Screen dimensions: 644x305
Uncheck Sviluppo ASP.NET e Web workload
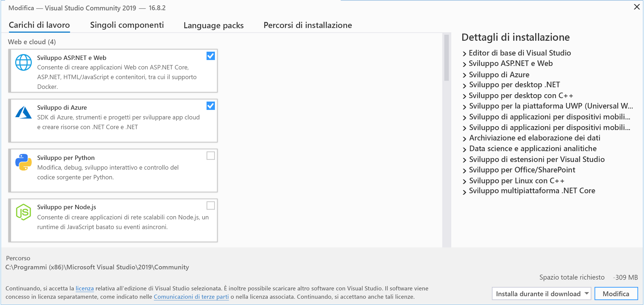tap(211, 56)
